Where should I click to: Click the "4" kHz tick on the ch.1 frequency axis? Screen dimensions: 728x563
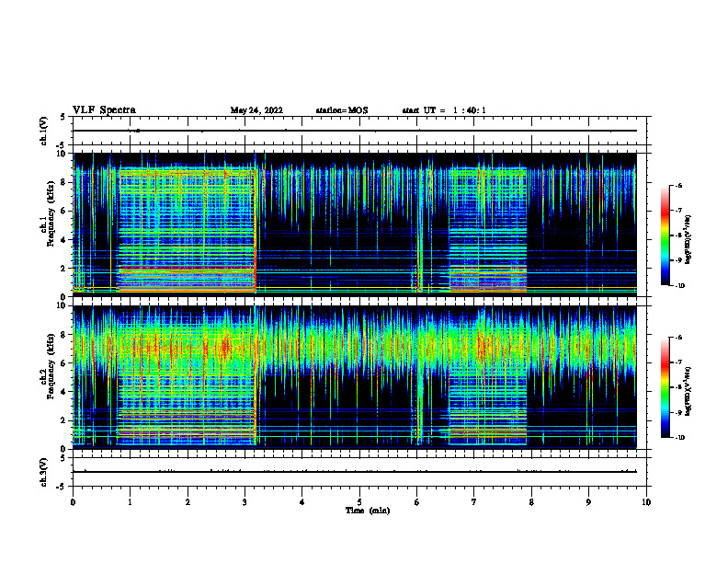pyautogui.click(x=64, y=240)
